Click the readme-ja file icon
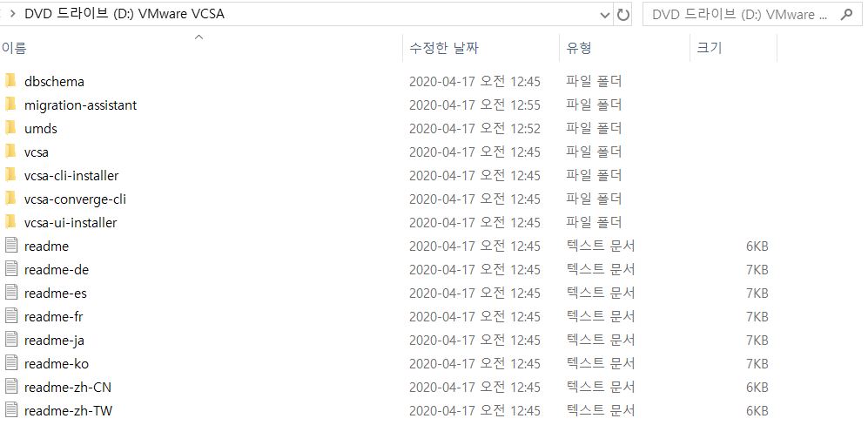The width and height of the screenshot is (868, 432). 11,340
